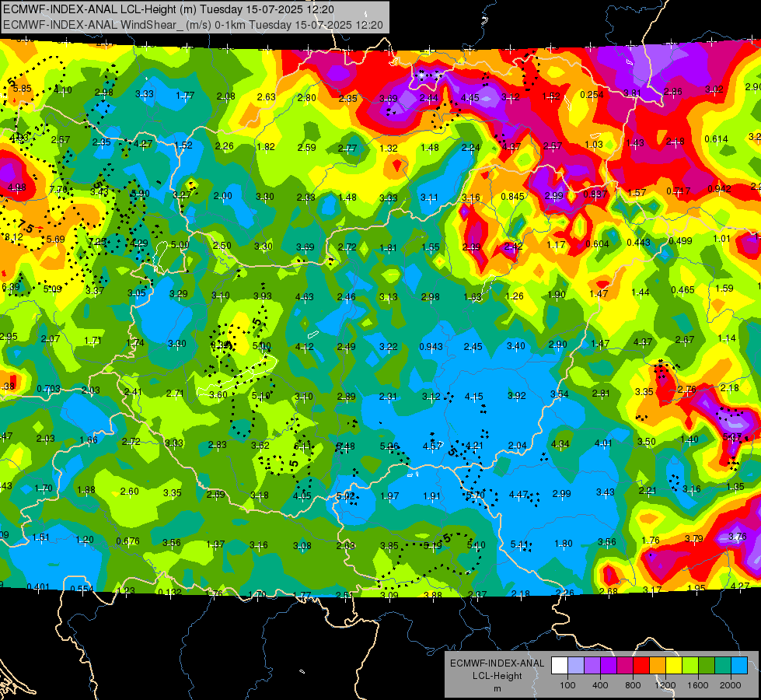Click the legend scale value 2000
Image resolution: width=761 pixels, height=700 pixels.
point(731,685)
